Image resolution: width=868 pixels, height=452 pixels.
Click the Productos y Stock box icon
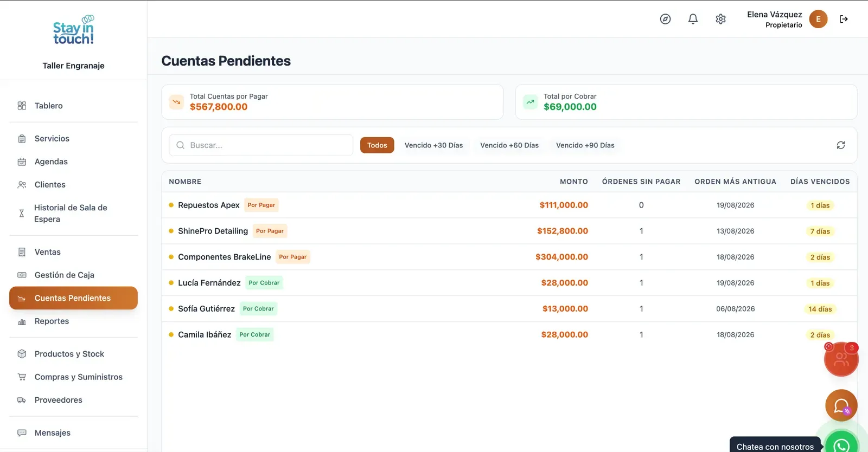point(22,354)
